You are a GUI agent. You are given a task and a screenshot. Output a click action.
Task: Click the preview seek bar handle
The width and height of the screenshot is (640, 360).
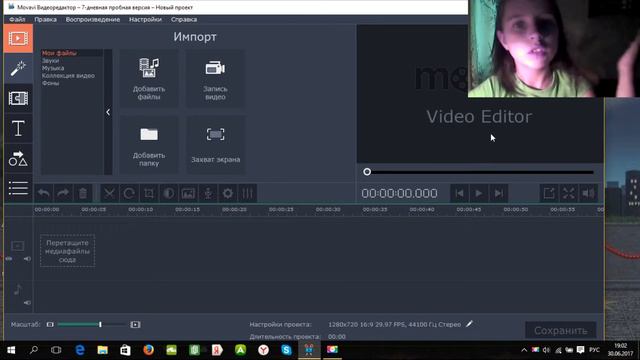(367, 172)
